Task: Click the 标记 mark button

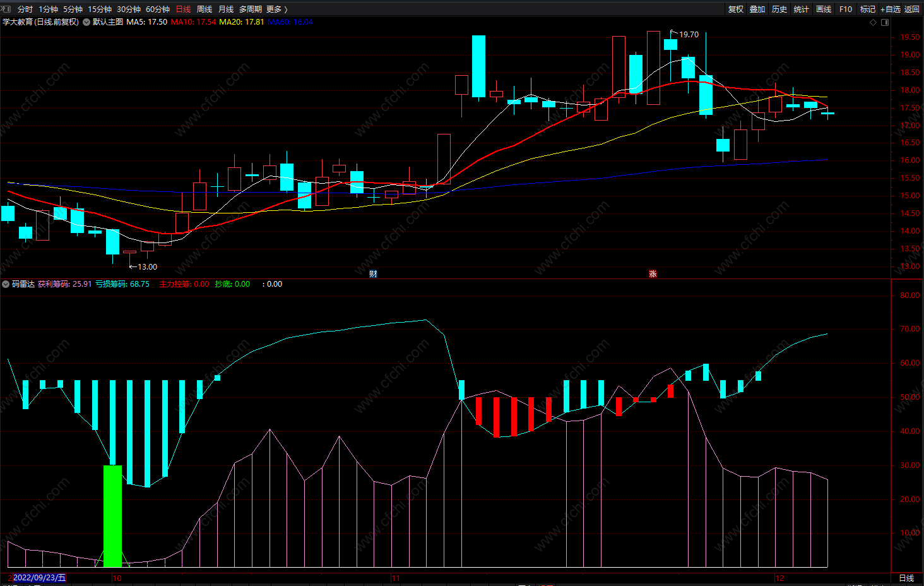Action: pos(868,9)
